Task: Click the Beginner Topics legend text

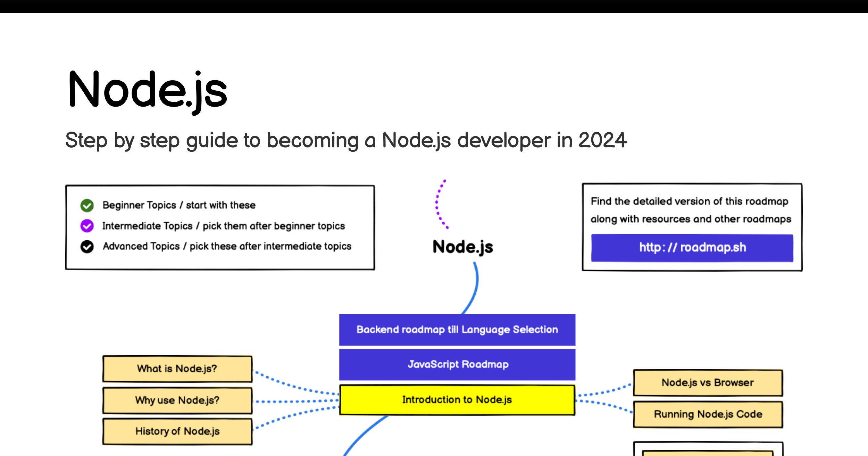Action: pyautogui.click(x=179, y=205)
